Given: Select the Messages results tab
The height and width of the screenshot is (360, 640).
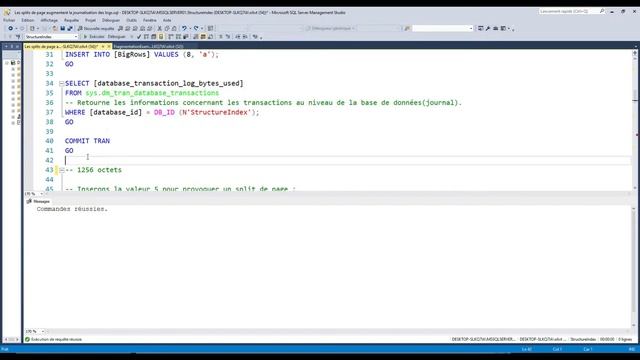Looking at the screenshot, I should (x=38, y=201).
